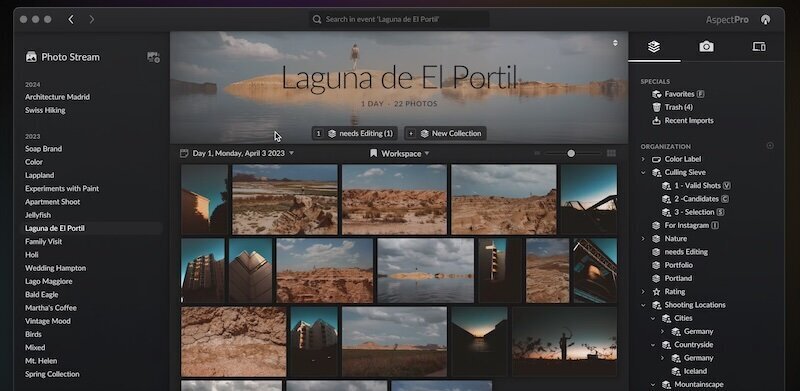Image resolution: width=800 pixels, height=391 pixels.
Task: Click the calendar icon beside Day 1 date
Action: pyautogui.click(x=184, y=153)
